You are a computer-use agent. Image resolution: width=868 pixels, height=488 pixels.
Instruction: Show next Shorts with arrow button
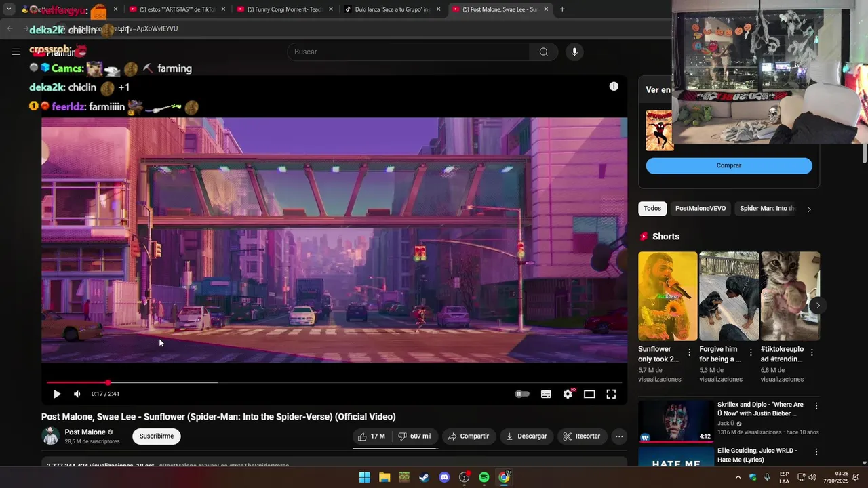818,306
